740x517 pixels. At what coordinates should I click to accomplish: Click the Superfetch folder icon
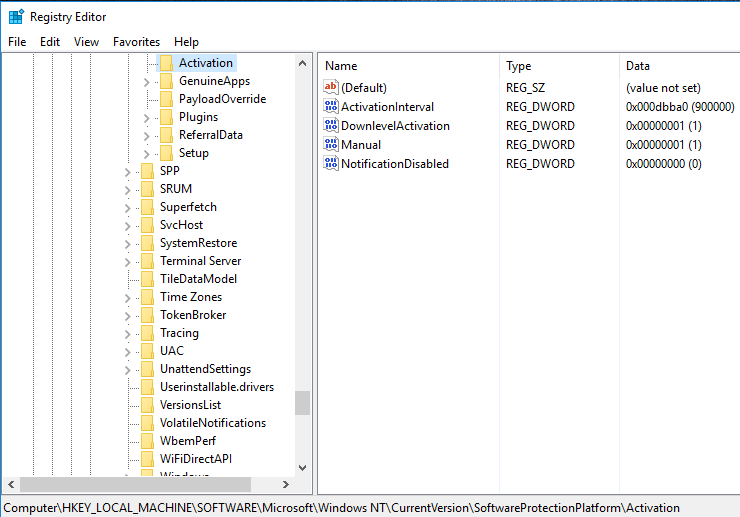tap(147, 207)
